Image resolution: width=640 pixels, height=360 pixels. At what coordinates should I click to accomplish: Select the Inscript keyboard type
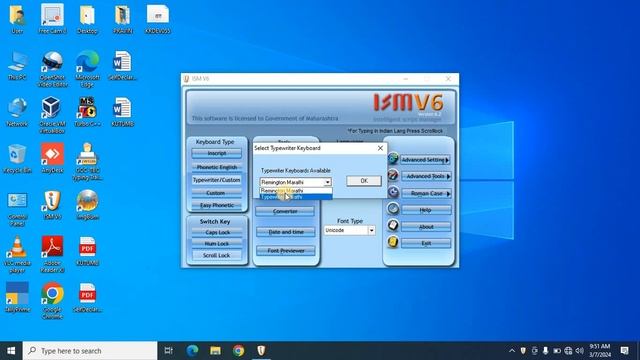click(x=217, y=153)
